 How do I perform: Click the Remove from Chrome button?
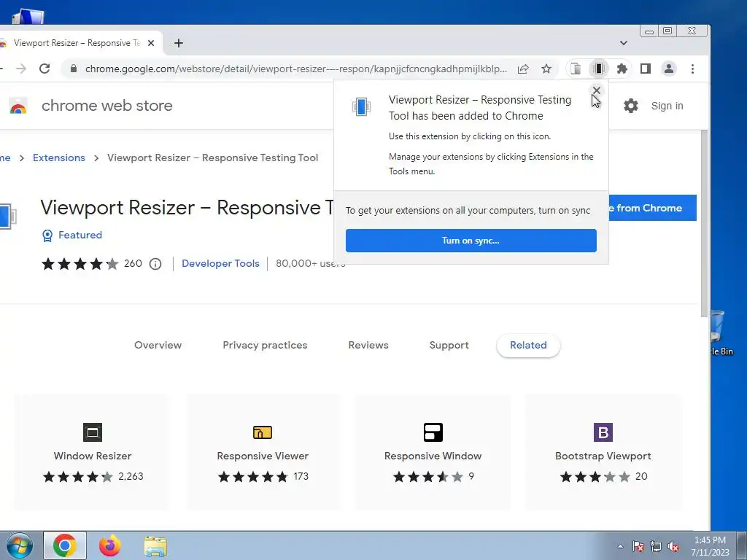(652, 208)
